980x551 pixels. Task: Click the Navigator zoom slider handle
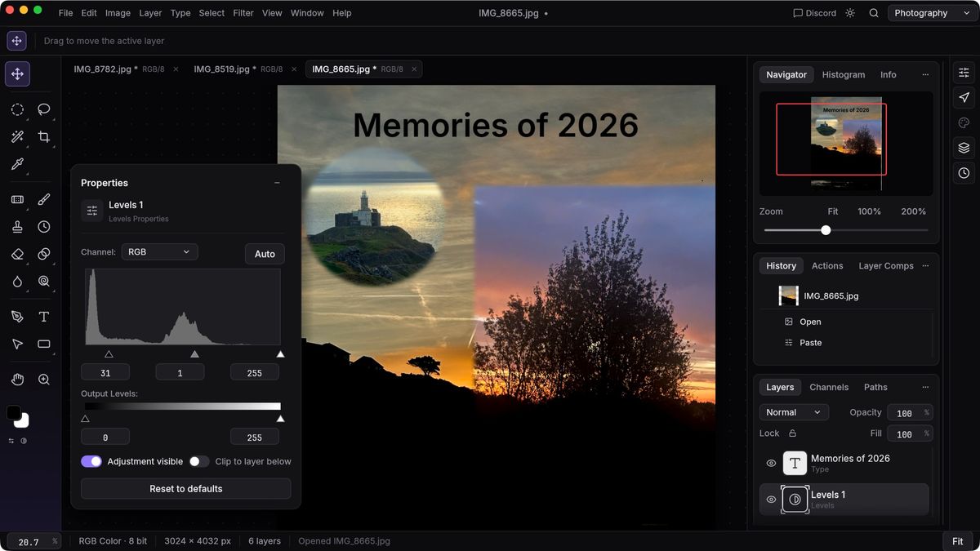pyautogui.click(x=826, y=230)
